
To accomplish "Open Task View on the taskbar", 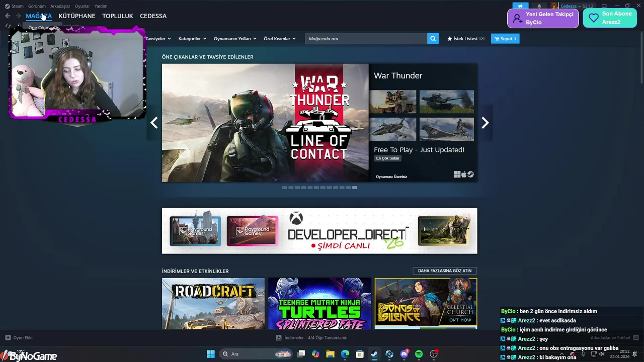I will click(301, 354).
